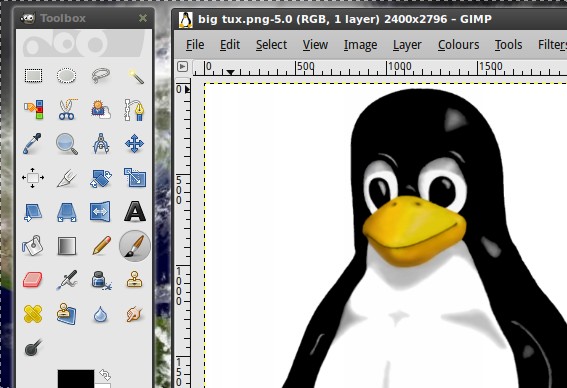
Task: Select the Measure compass tool
Action: [x=101, y=143]
